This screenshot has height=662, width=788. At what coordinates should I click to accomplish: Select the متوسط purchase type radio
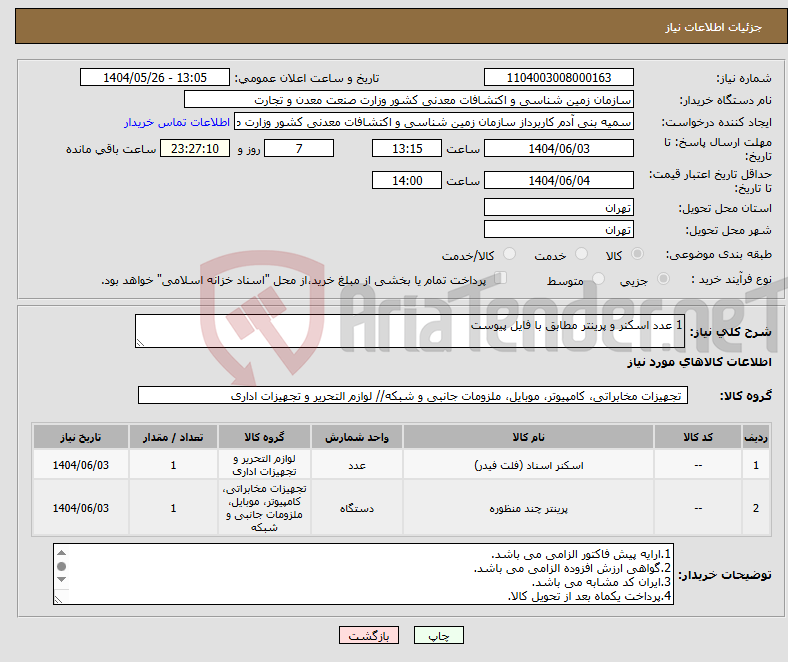click(x=598, y=278)
